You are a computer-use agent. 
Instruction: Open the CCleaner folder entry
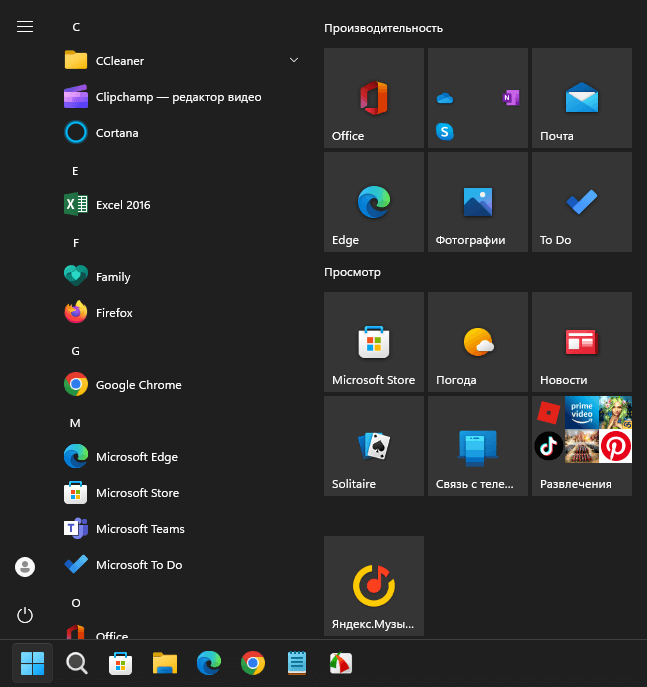[182, 60]
